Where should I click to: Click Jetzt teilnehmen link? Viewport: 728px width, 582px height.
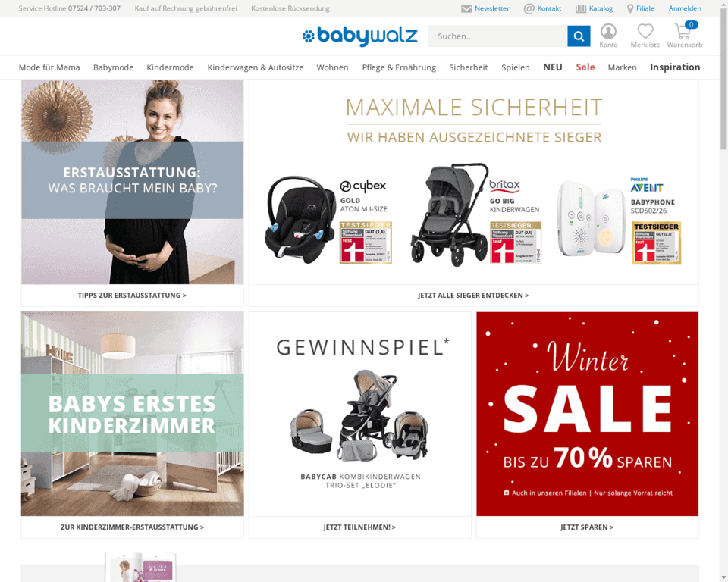point(359,527)
